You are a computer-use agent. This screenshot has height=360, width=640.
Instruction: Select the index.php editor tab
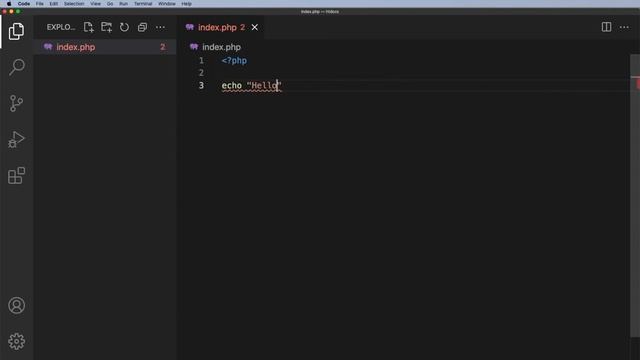point(220,27)
